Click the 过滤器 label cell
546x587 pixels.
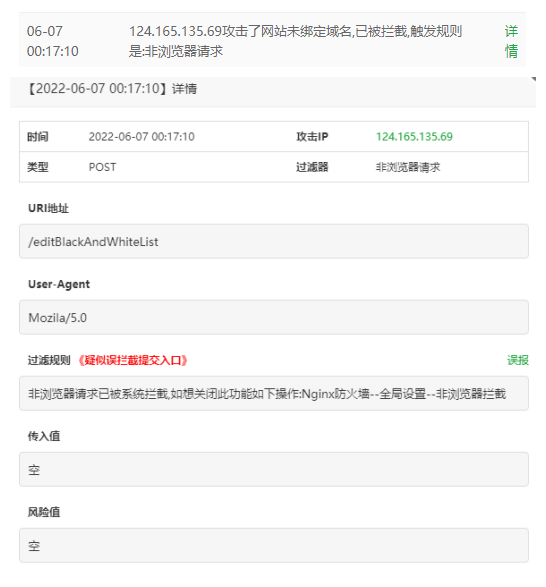(312, 167)
